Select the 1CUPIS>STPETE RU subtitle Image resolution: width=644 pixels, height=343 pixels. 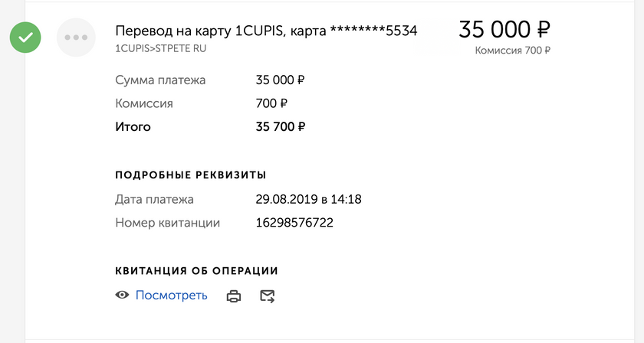(160, 48)
